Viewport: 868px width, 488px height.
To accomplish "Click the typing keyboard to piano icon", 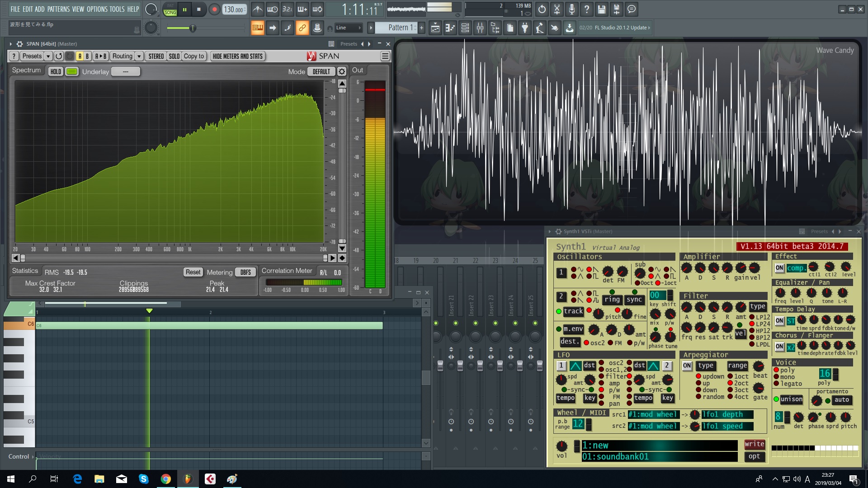I will pos(257,28).
